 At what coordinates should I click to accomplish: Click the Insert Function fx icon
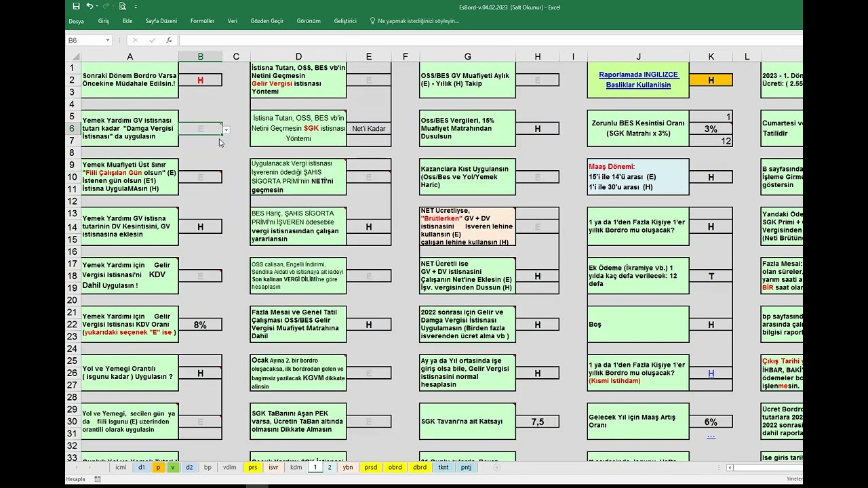tap(169, 40)
